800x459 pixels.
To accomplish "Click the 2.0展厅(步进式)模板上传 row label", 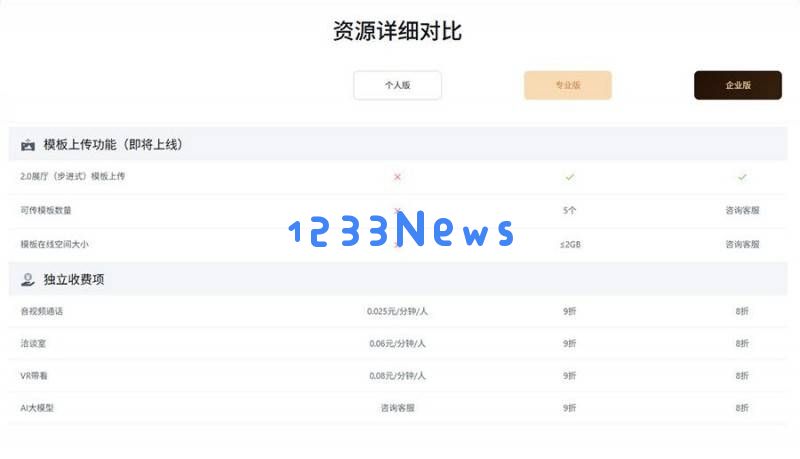I will click(x=72, y=176).
